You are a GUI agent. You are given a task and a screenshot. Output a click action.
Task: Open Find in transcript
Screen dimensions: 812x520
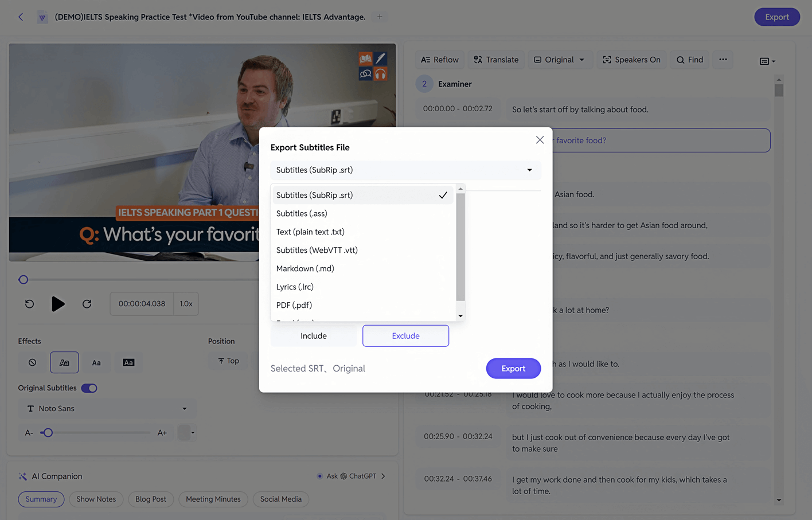coord(690,60)
